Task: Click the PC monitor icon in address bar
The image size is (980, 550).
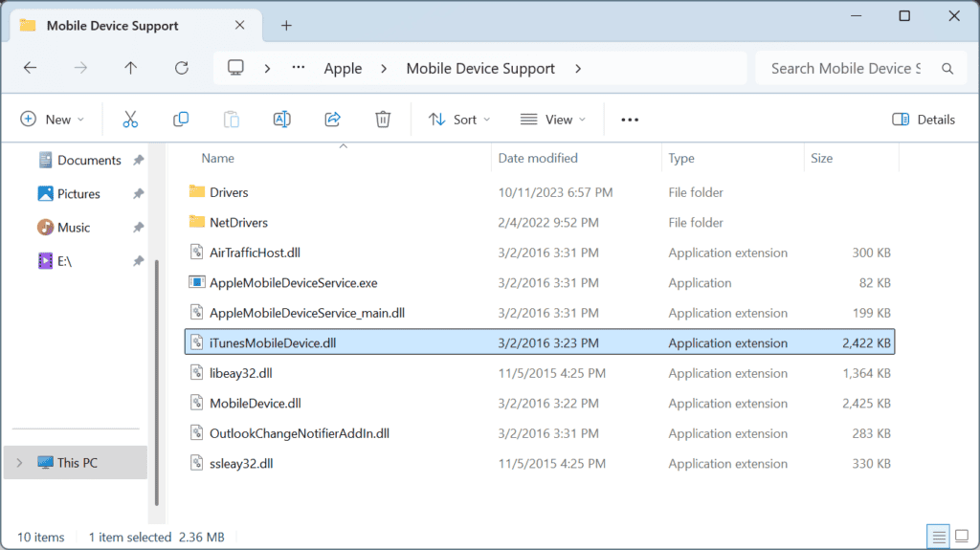Action: (235, 68)
